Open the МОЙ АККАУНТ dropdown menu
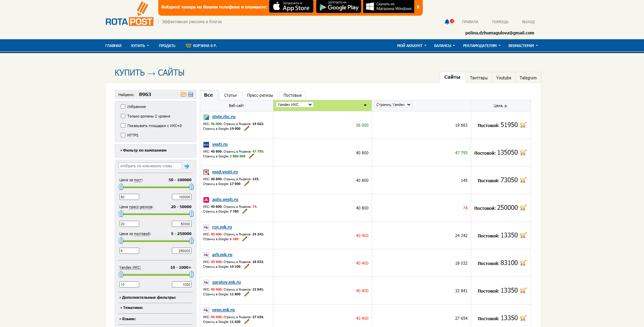644x327 pixels. (x=412, y=46)
